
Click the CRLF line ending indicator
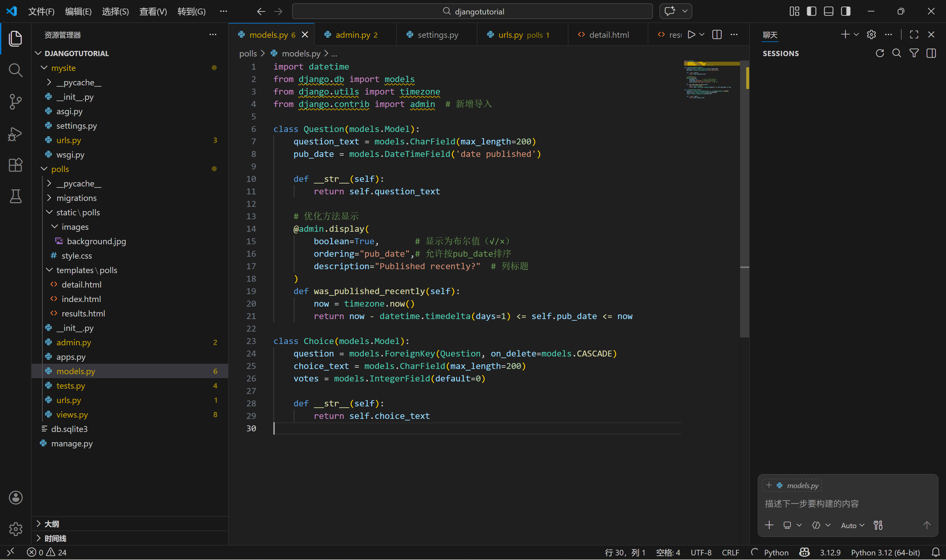click(x=730, y=552)
